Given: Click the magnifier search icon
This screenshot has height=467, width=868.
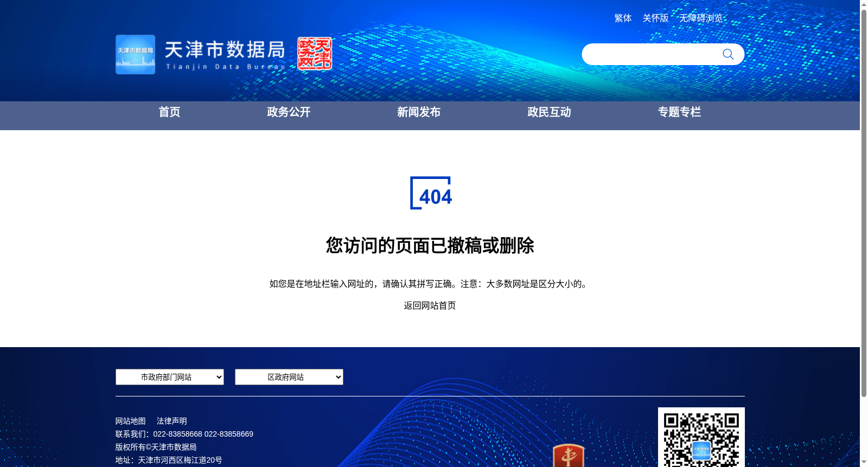Looking at the screenshot, I should [728, 54].
